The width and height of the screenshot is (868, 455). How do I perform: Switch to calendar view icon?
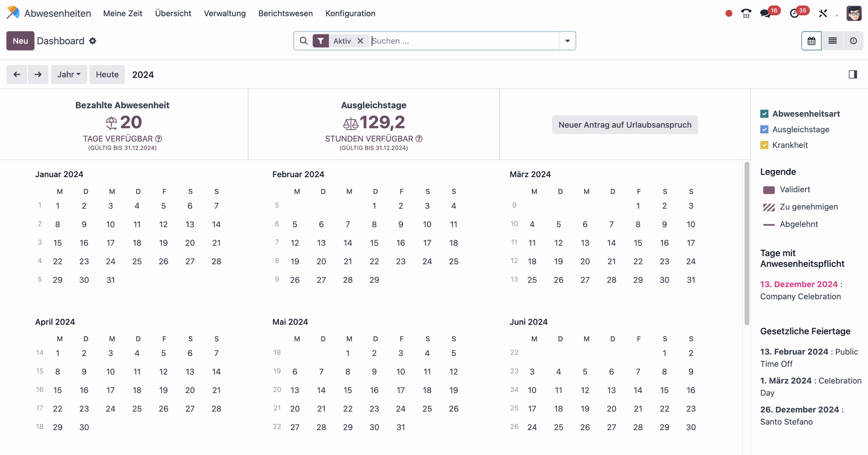tap(811, 41)
